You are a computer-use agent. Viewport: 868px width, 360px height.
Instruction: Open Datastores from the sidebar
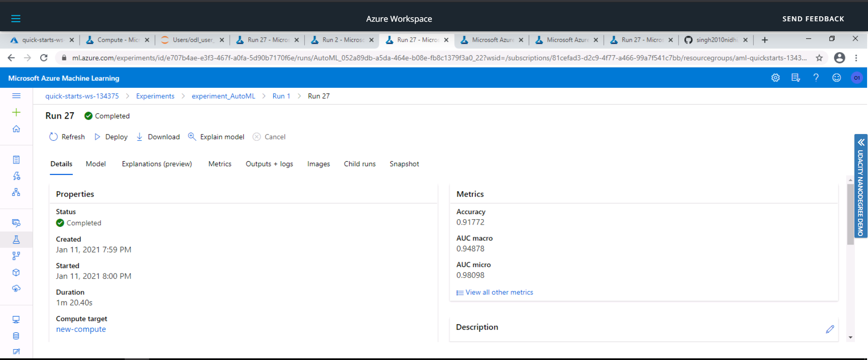click(x=16, y=336)
